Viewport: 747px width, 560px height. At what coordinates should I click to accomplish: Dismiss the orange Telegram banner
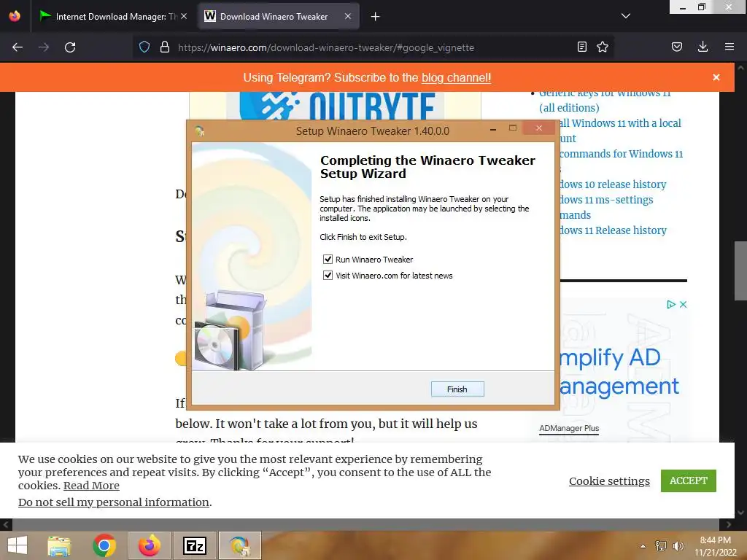[x=716, y=77]
